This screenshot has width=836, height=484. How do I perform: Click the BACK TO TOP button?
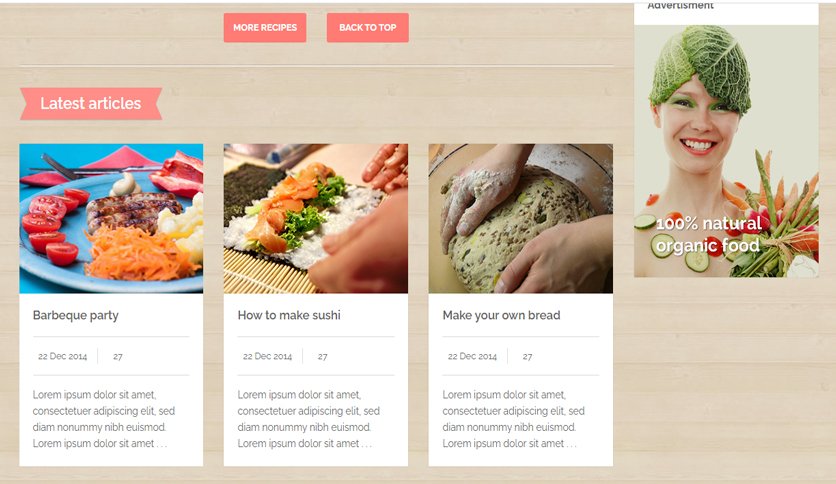coord(368,28)
